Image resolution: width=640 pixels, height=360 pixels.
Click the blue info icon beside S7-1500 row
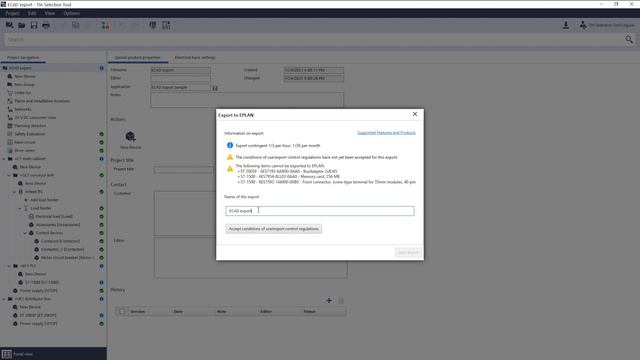pyautogui.click(x=101, y=282)
